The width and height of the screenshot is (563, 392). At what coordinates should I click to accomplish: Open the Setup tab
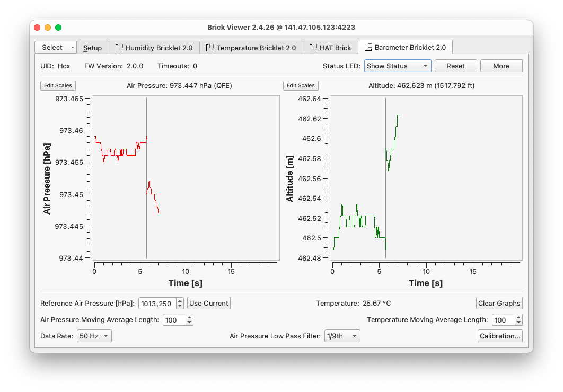pos(93,48)
